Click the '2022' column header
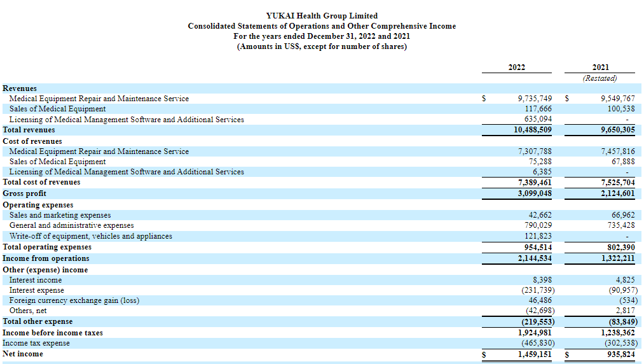This screenshot has width=644, height=364. click(516, 67)
